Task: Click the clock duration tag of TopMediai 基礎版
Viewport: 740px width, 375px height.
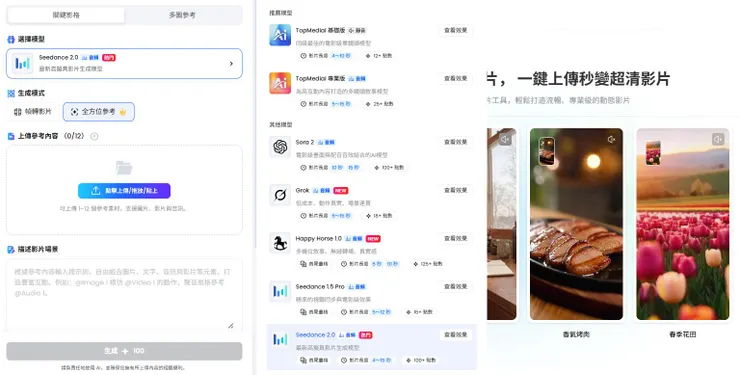Action: coord(326,56)
